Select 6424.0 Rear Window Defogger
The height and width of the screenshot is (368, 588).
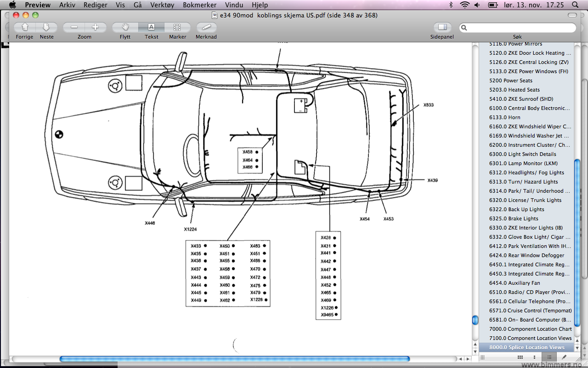pyautogui.click(x=527, y=255)
